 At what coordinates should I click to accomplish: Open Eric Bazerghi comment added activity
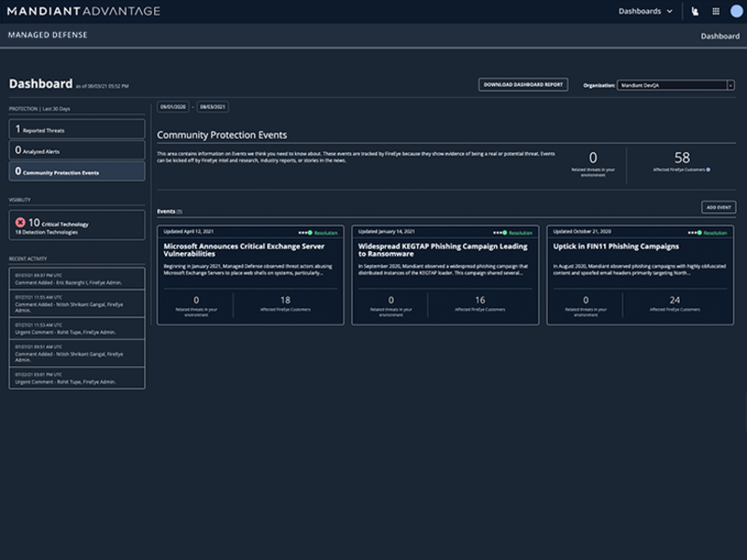77,279
